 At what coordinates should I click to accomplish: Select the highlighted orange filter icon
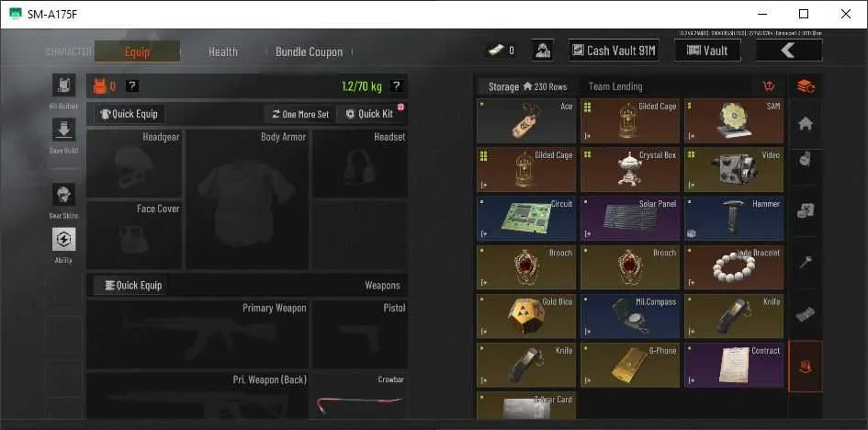(x=806, y=367)
